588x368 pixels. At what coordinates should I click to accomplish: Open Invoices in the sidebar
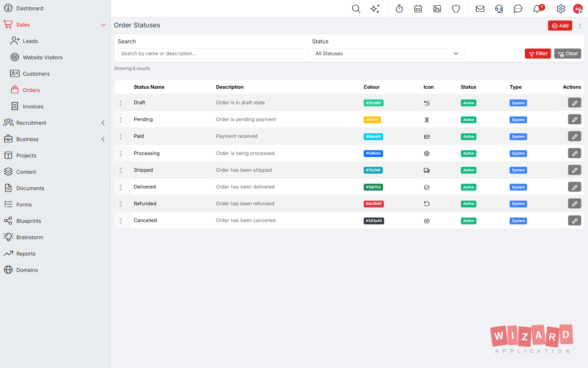point(33,106)
